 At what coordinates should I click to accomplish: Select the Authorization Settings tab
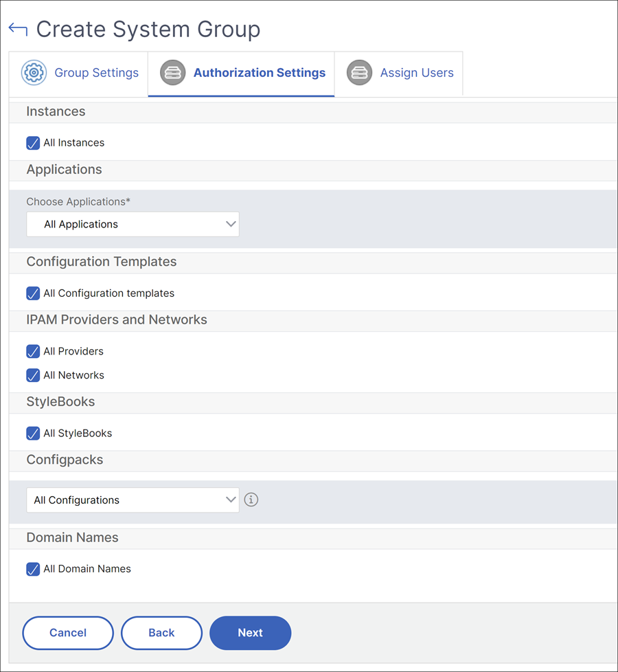pyautogui.click(x=241, y=74)
